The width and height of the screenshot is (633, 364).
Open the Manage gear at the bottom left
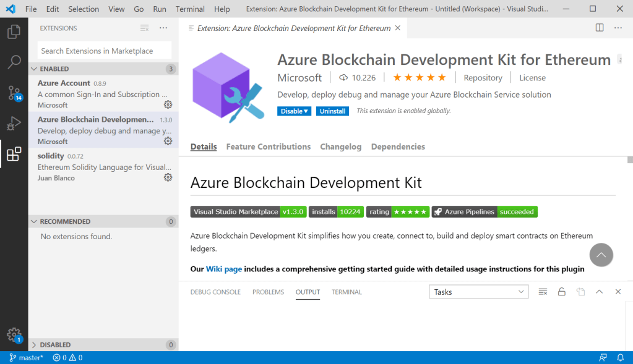click(14, 335)
